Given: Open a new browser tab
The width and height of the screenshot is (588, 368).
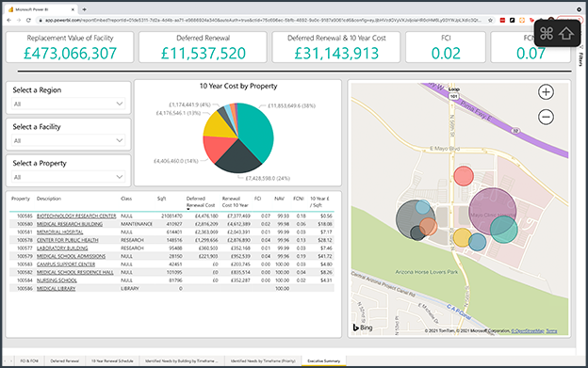Looking at the screenshot, I should point(85,9).
